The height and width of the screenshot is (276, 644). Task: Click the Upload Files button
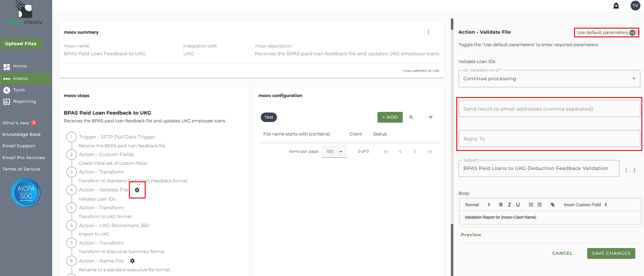coord(21,44)
